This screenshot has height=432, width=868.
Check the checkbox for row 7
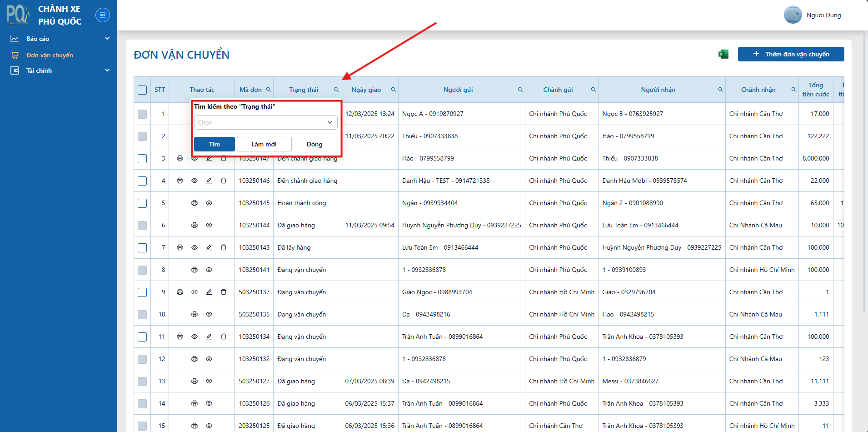tap(142, 248)
